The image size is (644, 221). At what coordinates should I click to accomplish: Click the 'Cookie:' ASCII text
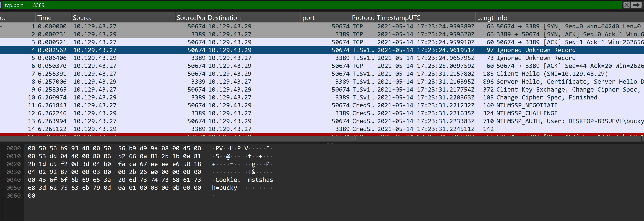pyautogui.click(x=228, y=180)
